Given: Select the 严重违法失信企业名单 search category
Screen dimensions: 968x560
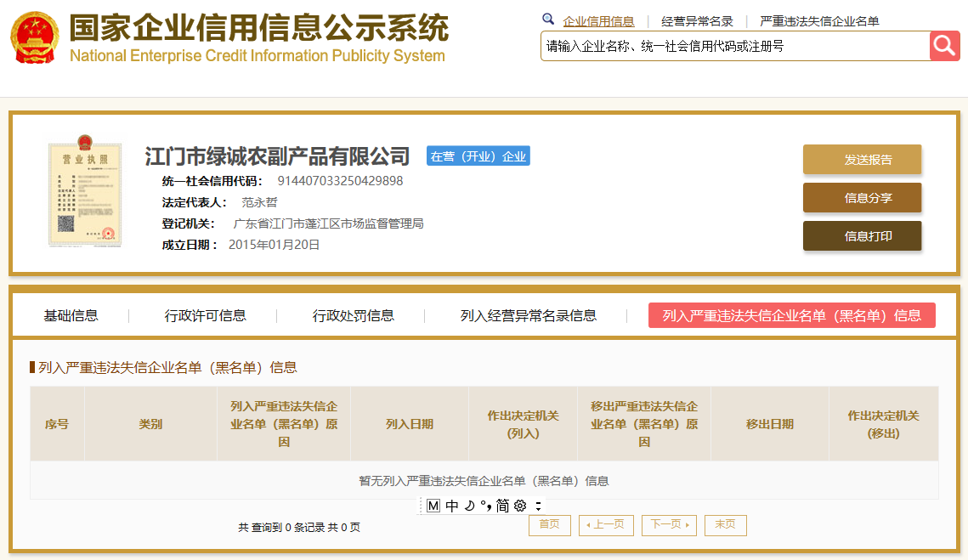Looking at the screenshot, I should (819, 21).
